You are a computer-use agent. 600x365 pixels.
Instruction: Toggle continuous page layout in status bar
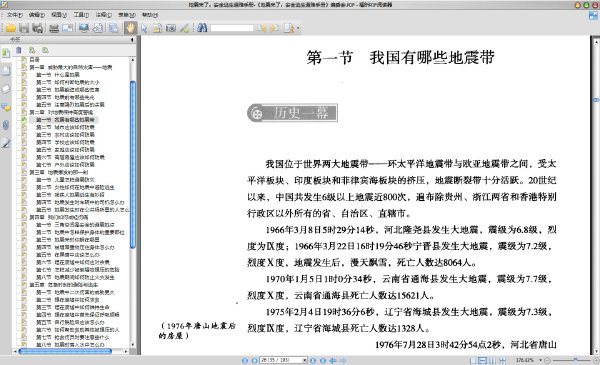click(x=483, y=360)
